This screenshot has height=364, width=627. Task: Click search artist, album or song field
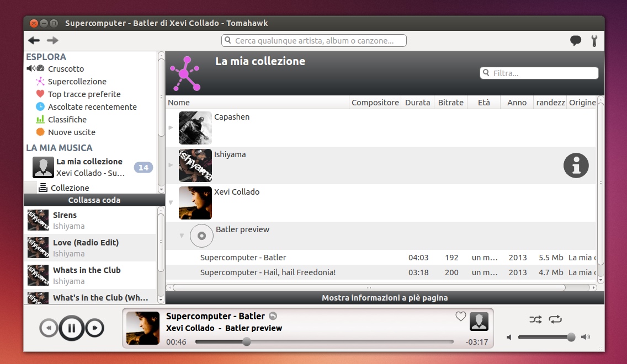click(314, 41)
